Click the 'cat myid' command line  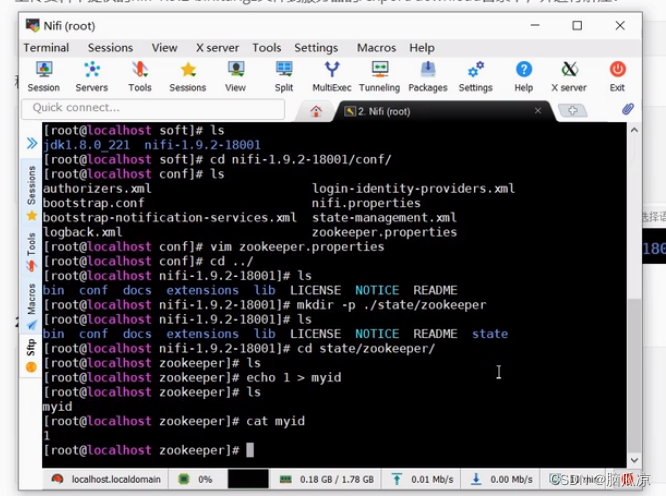point(275,421)
